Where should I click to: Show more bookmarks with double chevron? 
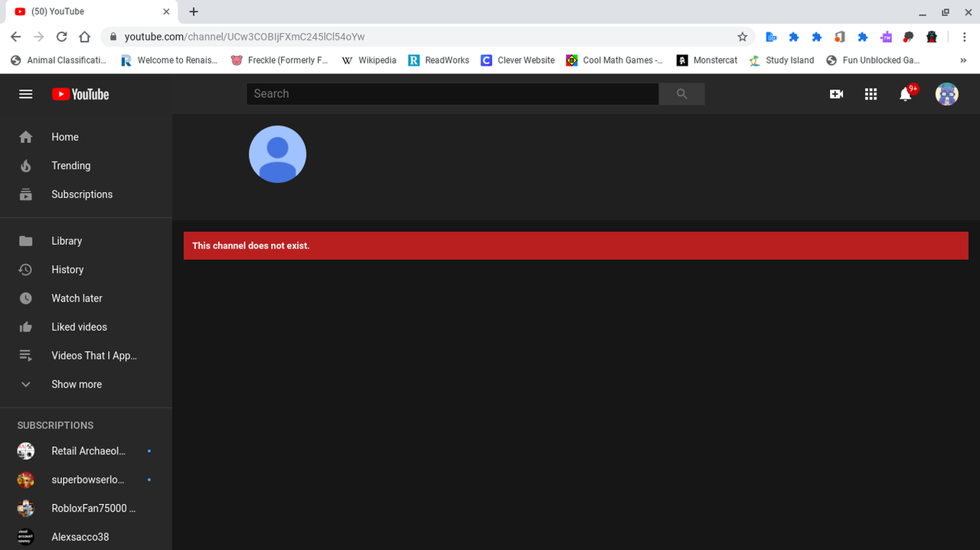(x=963, y=60)
